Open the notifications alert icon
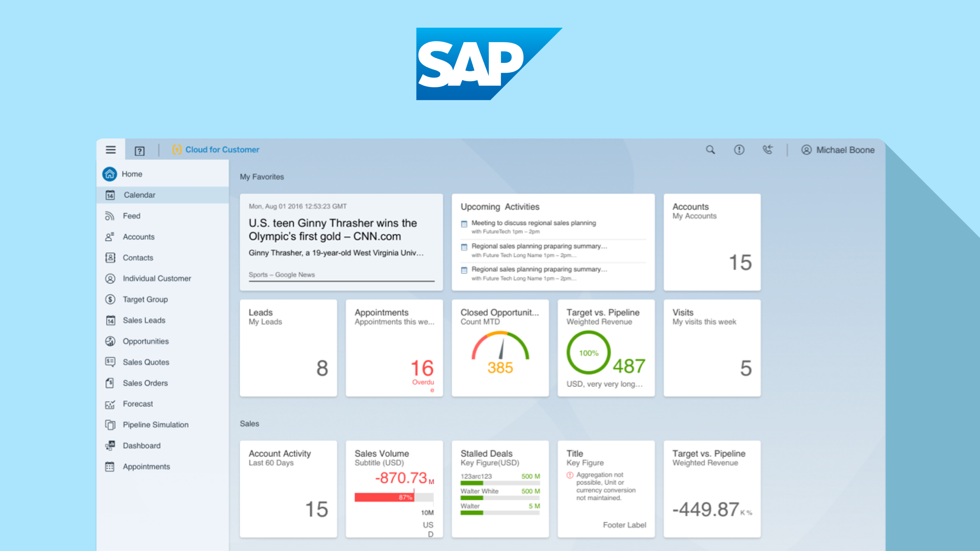980x551 pixels. [739, 150]
